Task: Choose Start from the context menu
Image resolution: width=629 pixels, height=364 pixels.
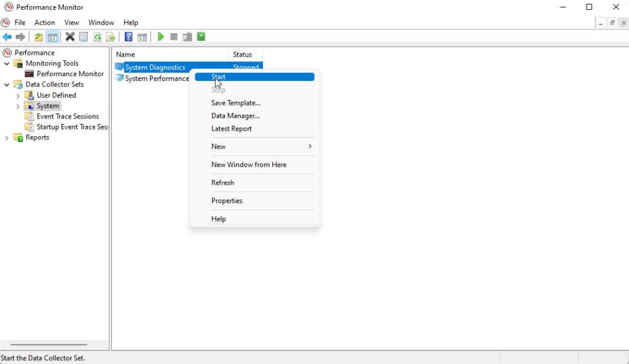Action: [x=254, y=77]
